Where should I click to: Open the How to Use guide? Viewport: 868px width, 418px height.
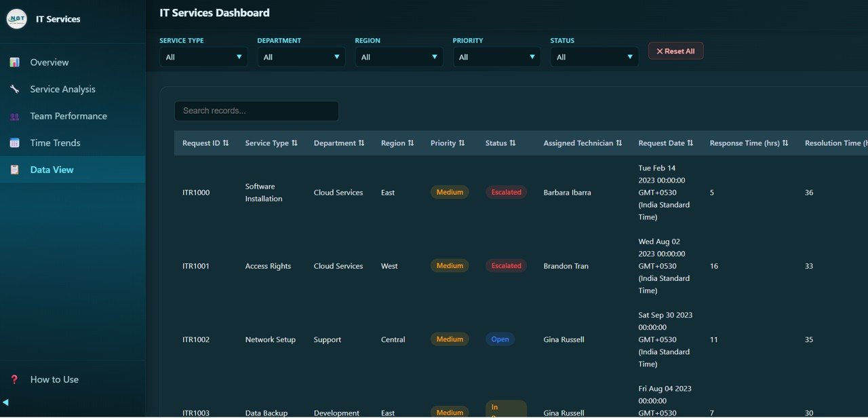pyautogui.click(x=54, y=379)
